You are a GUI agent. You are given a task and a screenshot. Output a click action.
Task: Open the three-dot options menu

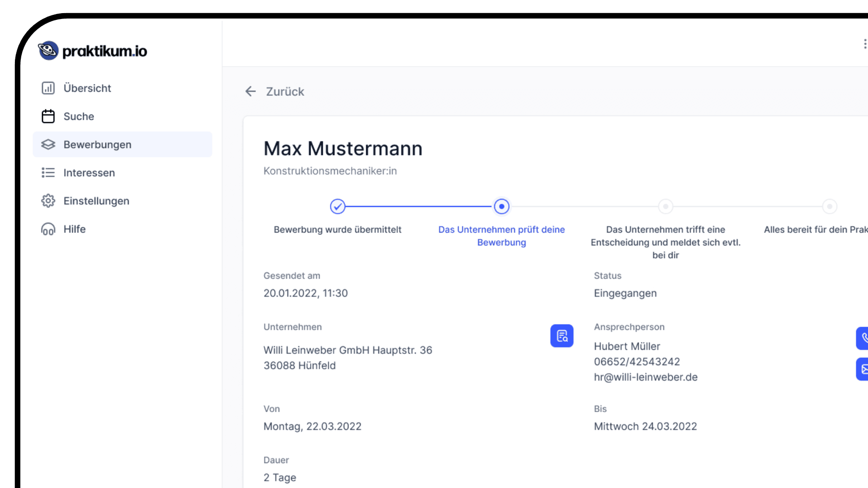pos(864,44)
